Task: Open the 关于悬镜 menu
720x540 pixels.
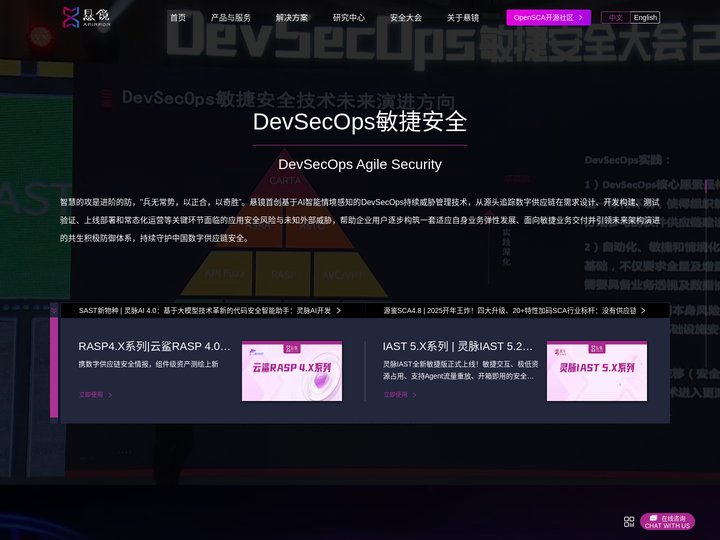Action: (463, 18)
